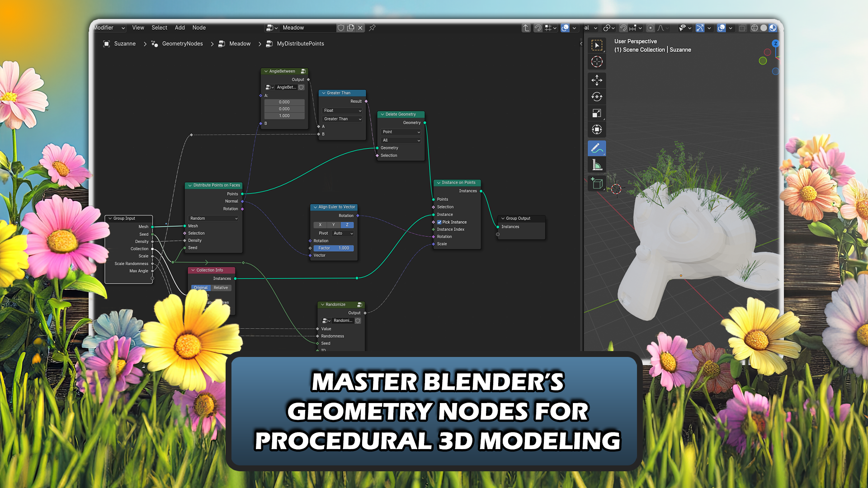868x488 pixels.
Task: Open the Select menu
Action: coord(159,28)
